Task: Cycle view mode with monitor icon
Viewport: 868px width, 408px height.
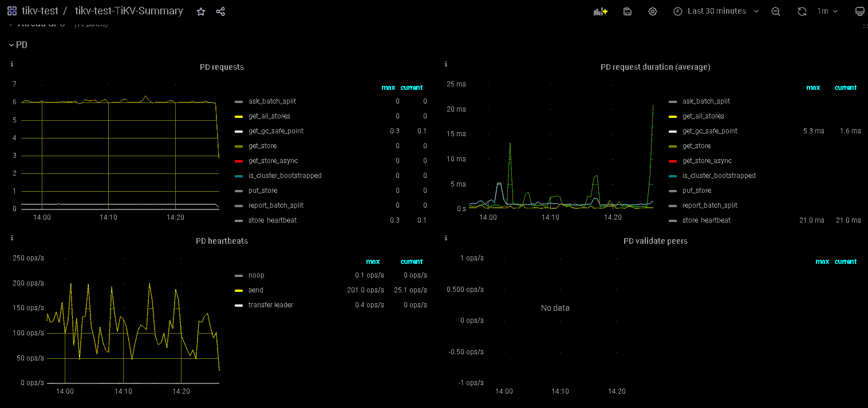Action: coord(859,11)
